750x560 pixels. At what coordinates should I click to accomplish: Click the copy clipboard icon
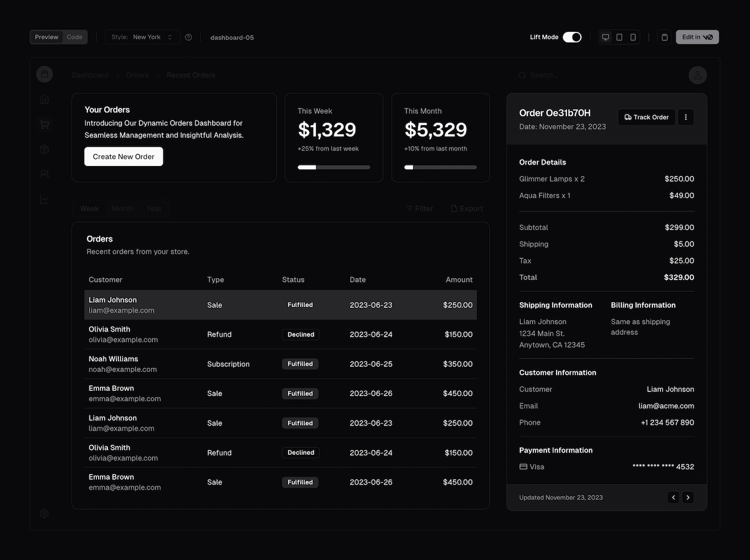pyautogui.click(x=665, y=37)
